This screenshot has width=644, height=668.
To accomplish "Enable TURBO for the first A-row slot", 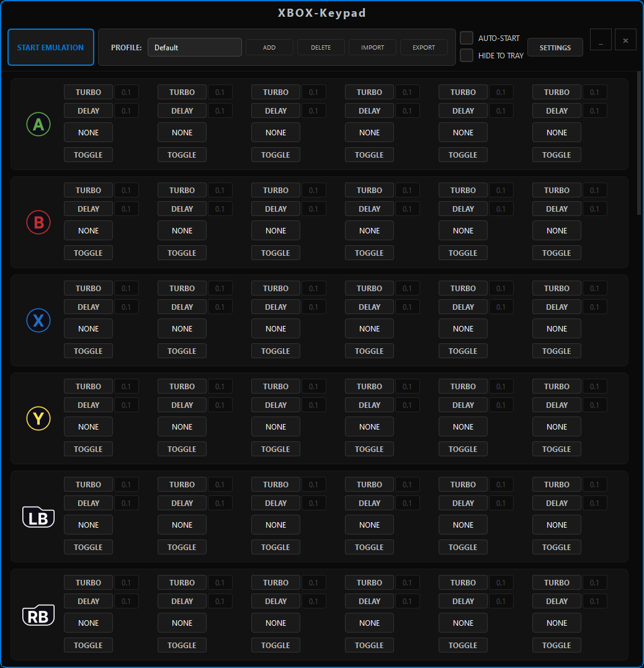I will coord(88,92).
